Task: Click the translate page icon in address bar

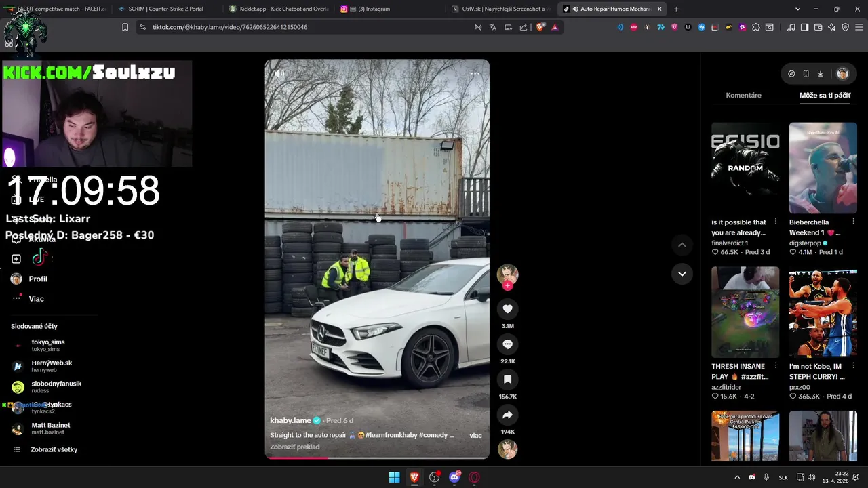Action: [493, 27]
